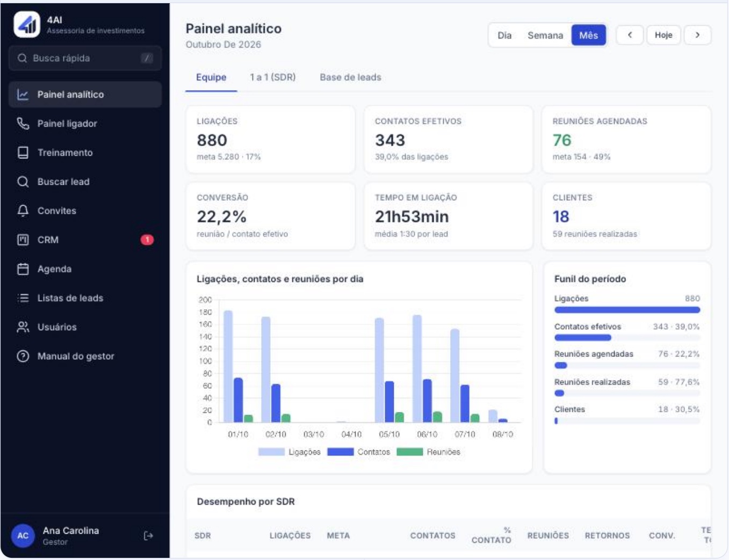Open the Painel ligador phone icon
The width and height of the screenshot is (729, 560).
pos(23,123)
